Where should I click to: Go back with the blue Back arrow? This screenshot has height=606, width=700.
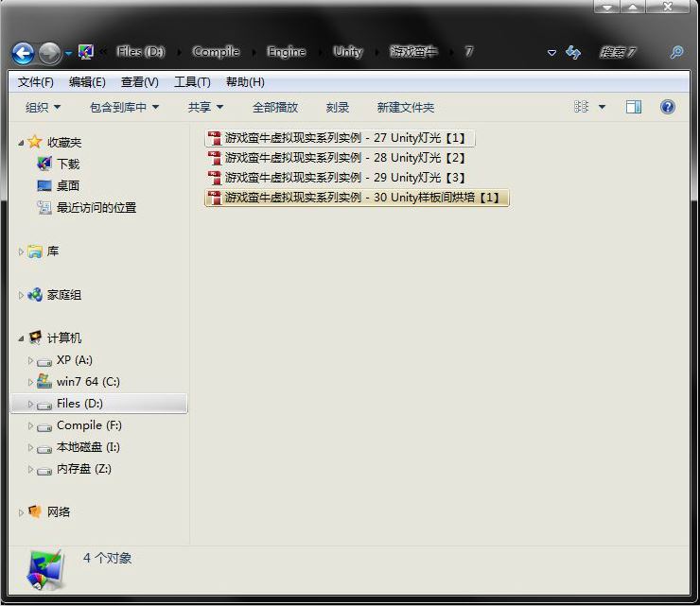click(24, 53)
